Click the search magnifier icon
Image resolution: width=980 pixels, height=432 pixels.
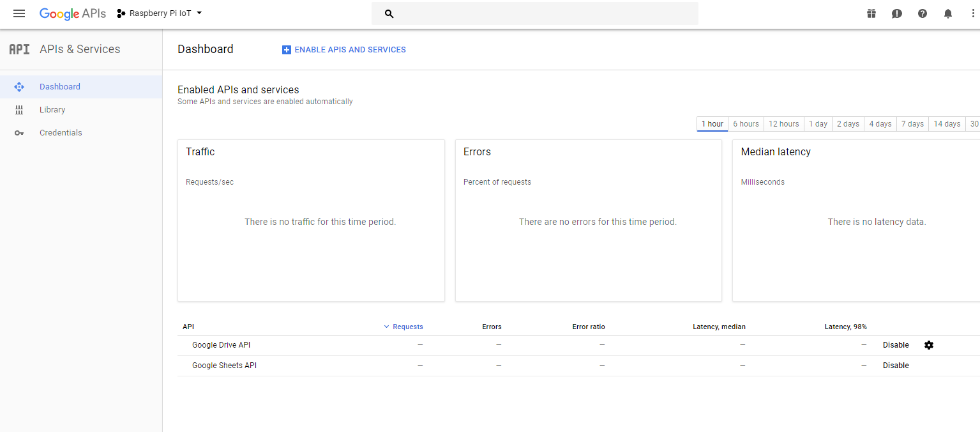[x=389, y=13]
